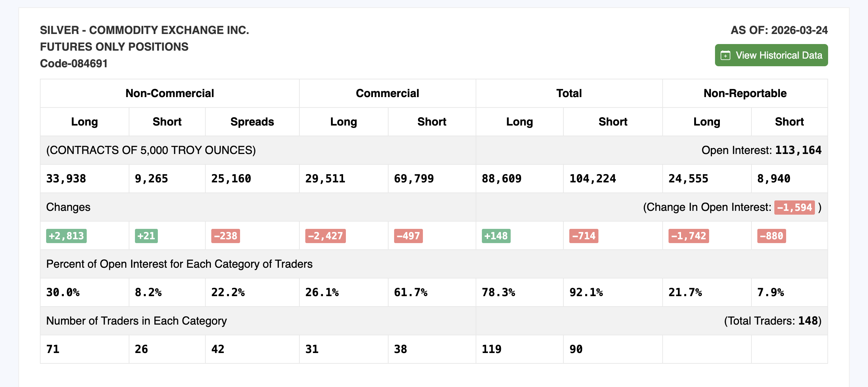
Task: Click the -1,594 open interest change badge
Action: (794, 207)
